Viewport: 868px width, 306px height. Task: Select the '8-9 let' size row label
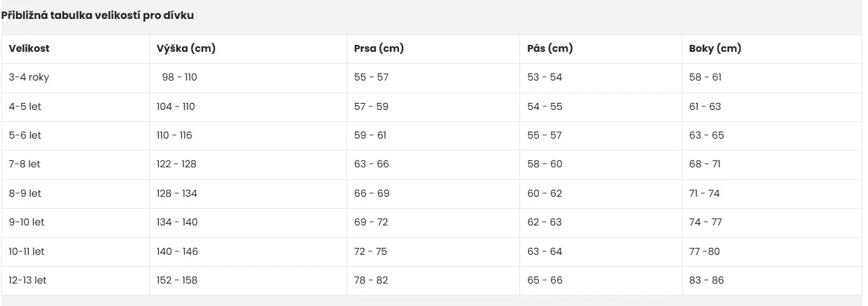[27, 193]
